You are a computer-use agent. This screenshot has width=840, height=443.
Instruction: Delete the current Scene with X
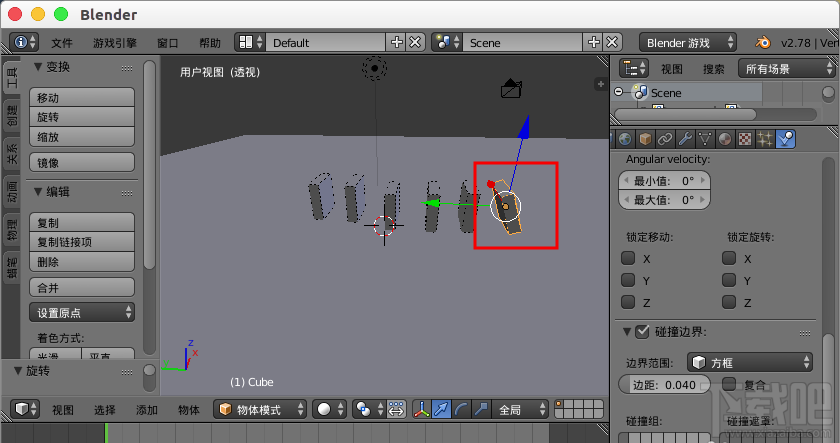click(612, 42)
